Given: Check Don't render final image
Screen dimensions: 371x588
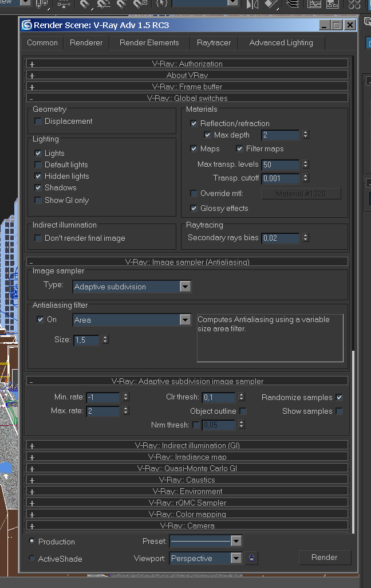Looking at the screenshot, I should (x=38, y=238).
